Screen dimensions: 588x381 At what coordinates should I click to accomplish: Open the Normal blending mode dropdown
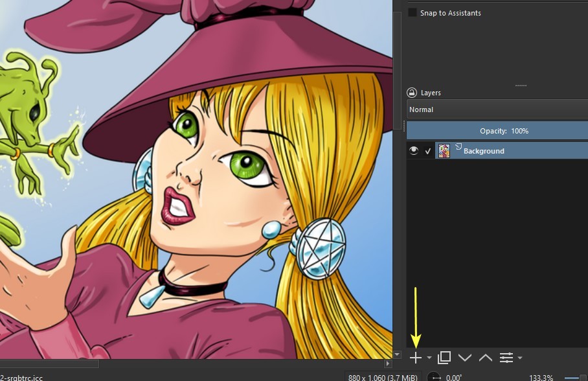(x=497, y=110)
